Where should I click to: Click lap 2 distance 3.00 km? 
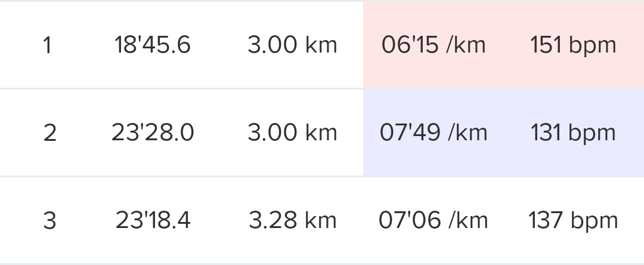(292, 132)
